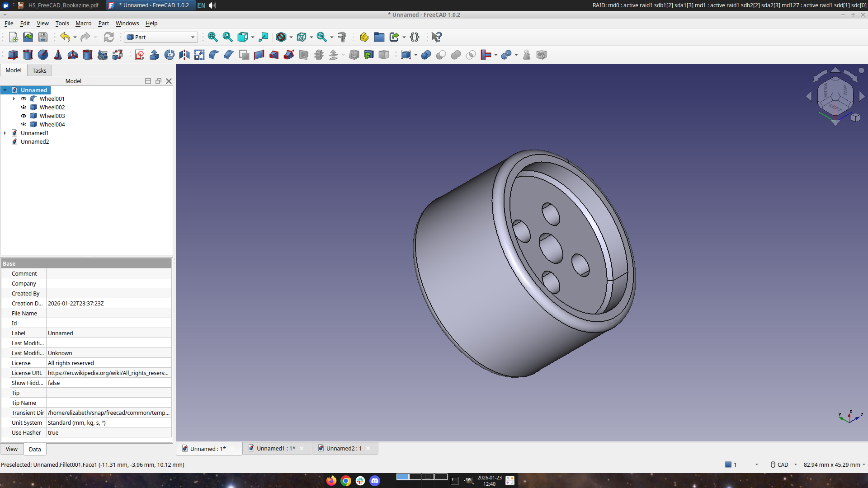Toggle visibility of Wheel002

(24, 107)
